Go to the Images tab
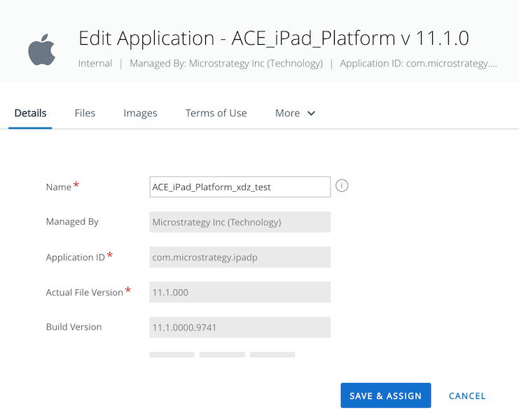 (140, 113)
